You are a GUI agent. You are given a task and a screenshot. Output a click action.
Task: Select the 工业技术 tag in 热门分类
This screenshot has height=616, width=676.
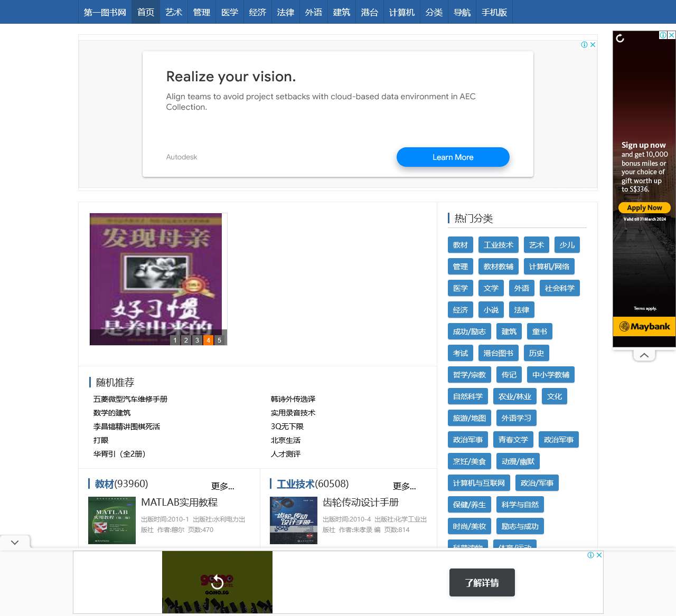click(x=498, y=244)
